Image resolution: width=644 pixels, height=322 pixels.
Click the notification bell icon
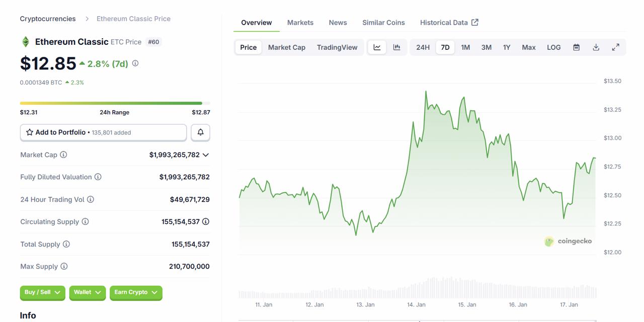(x=200, y=132)
